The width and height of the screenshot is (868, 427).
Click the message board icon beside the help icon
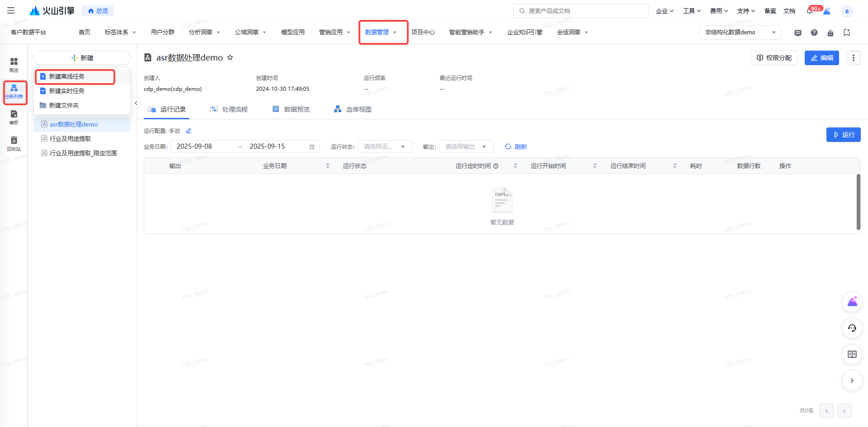798,33
